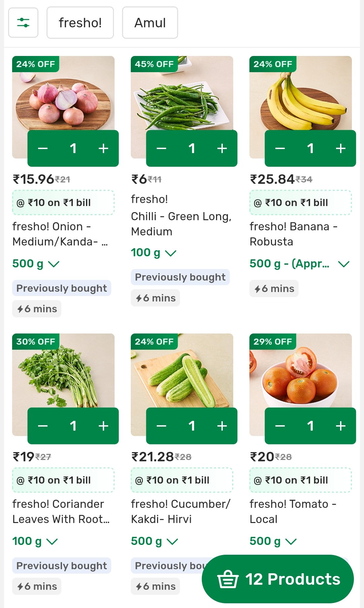Open the filter options icon
364x608 pixels.
(23, 23)
